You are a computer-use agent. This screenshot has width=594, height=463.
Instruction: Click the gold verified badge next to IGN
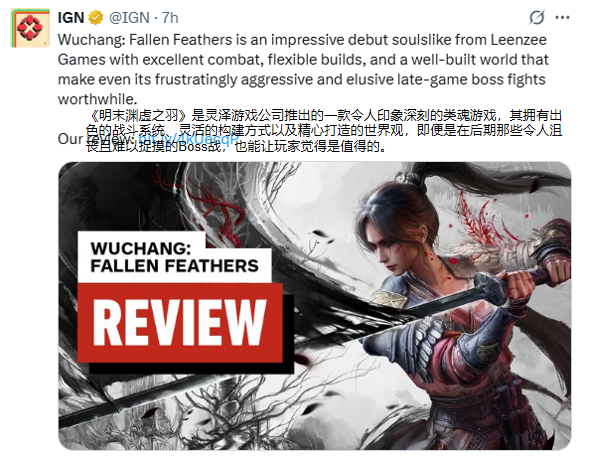(96, 18)
